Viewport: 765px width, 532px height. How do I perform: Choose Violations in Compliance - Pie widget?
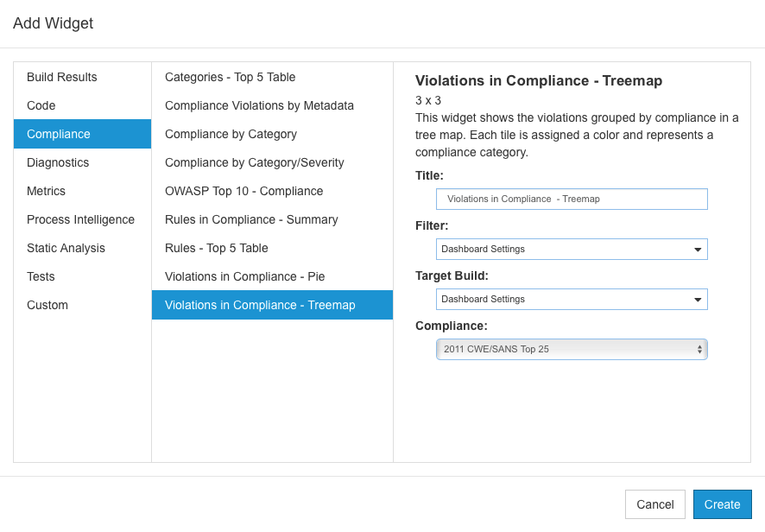pyautogui.click(x=272, y=276)
